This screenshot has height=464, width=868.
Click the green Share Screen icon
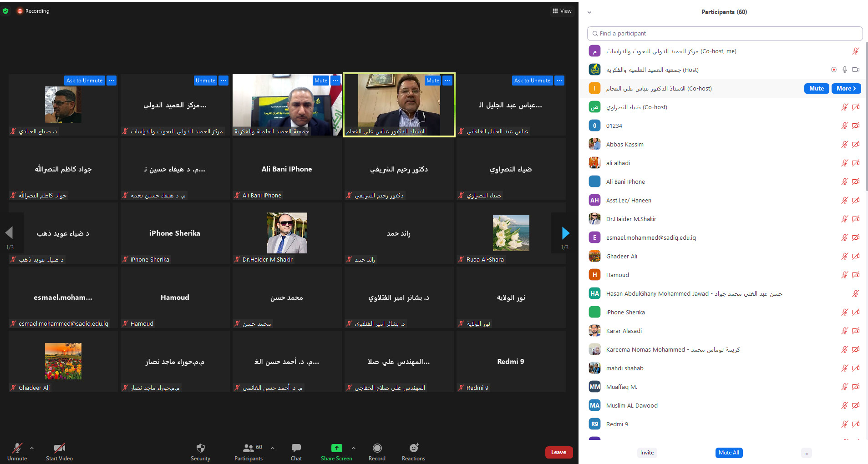tap(336, 448)
